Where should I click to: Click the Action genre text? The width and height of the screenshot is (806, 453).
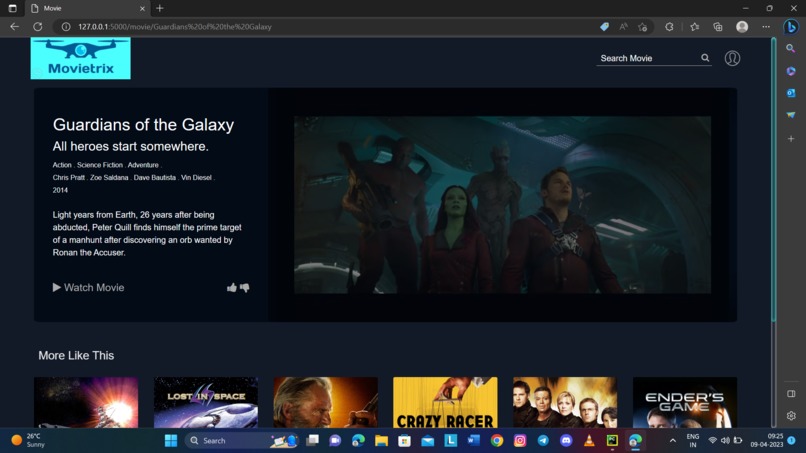pos(62,165)
